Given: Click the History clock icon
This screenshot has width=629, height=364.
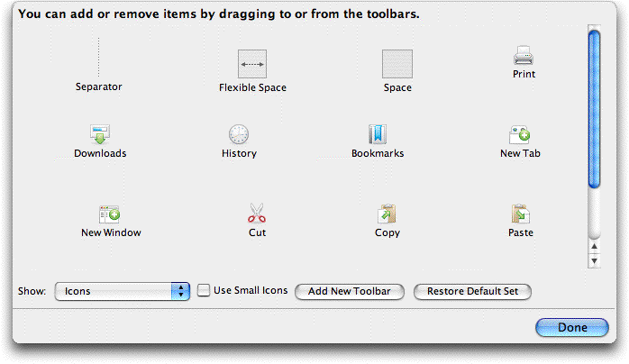Looking at the screenshot, I should coord(239,135).
